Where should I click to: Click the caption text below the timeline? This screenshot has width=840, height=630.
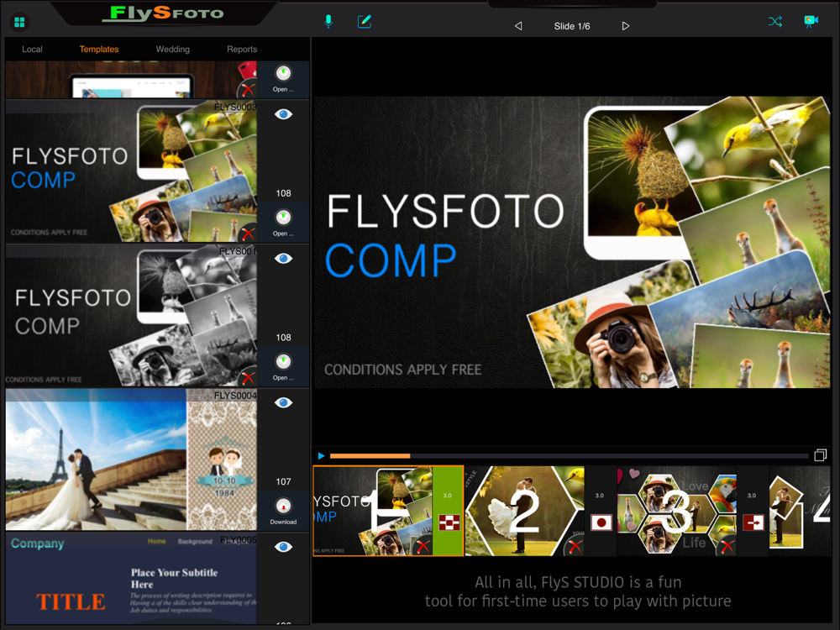[x=578, y=591]
